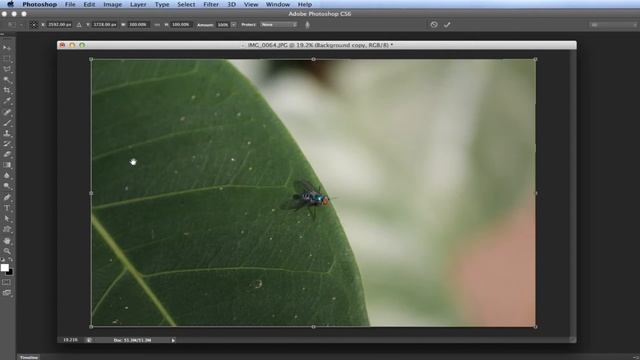
Task: Open the Filter menu
Action: click(x=211, y=4)
